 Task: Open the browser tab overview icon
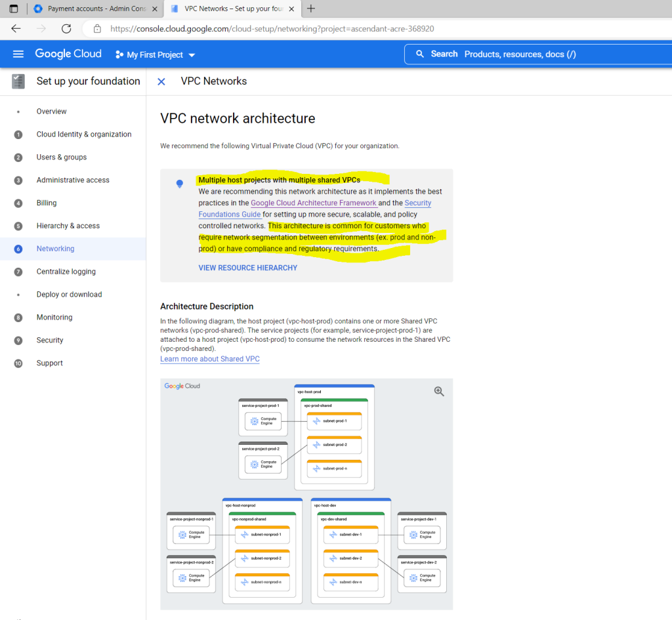tap(14, 9)
